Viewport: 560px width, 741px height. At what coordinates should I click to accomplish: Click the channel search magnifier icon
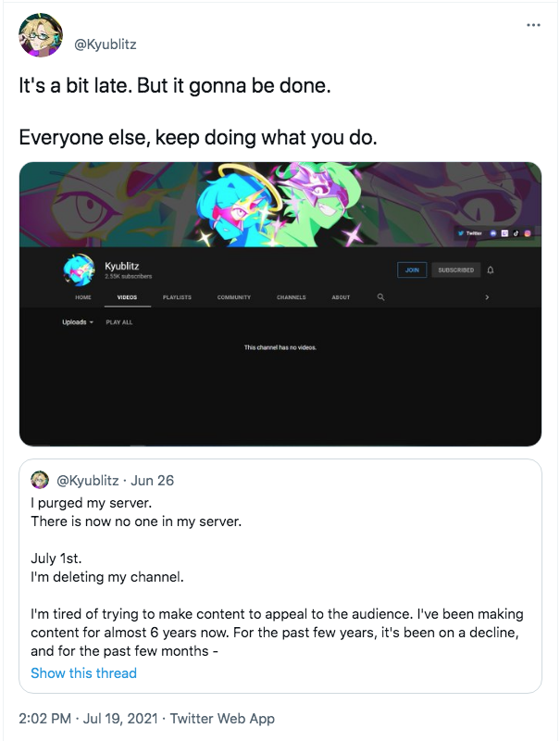point(380,296)
